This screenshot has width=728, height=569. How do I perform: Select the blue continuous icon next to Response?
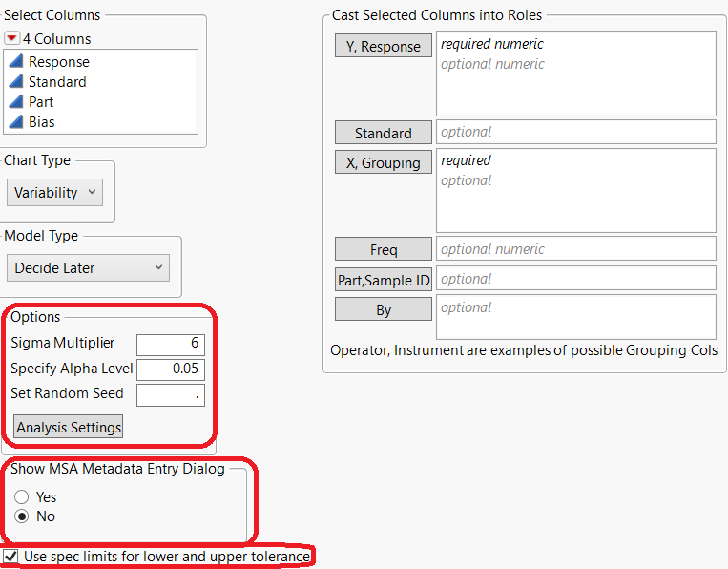click(x=16, y=61)
